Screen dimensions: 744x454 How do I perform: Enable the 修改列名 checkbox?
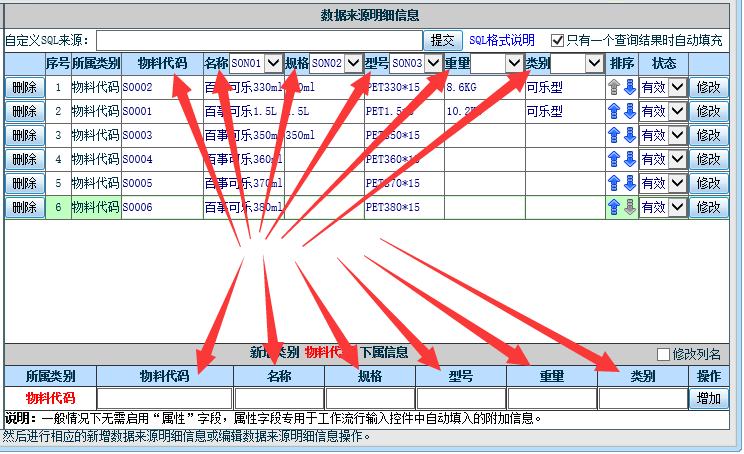pyautogui.click(x=663, y=354)
